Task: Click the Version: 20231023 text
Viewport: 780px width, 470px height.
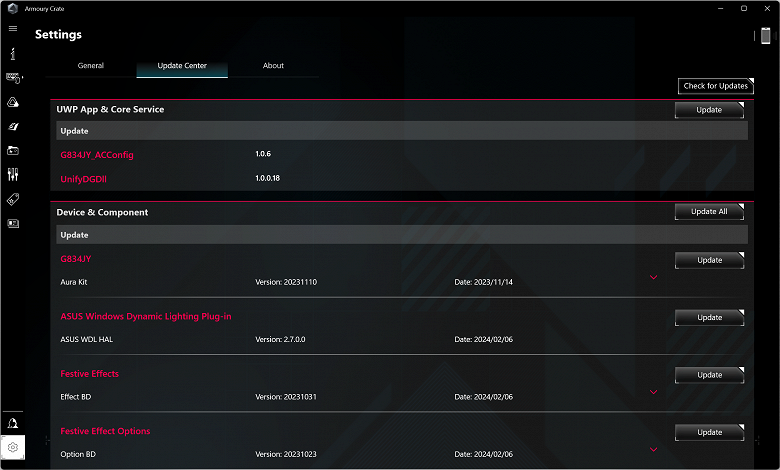Action: click(286, 454)
